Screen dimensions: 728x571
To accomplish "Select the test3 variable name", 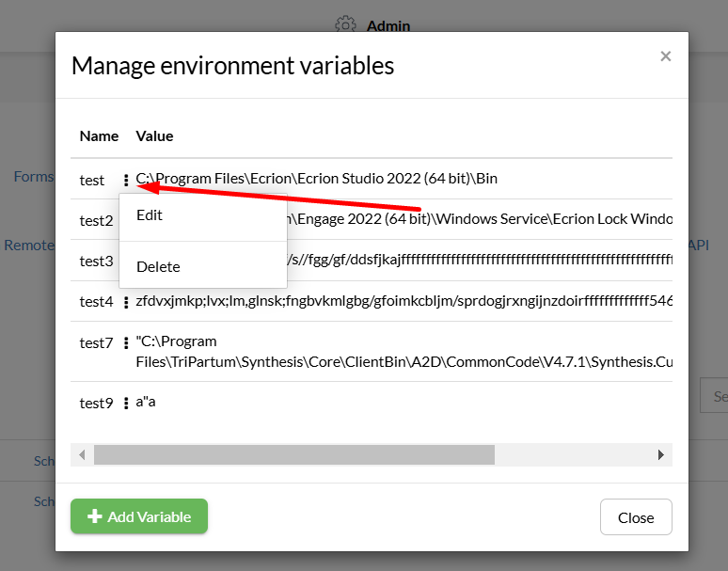I will 96,261.
